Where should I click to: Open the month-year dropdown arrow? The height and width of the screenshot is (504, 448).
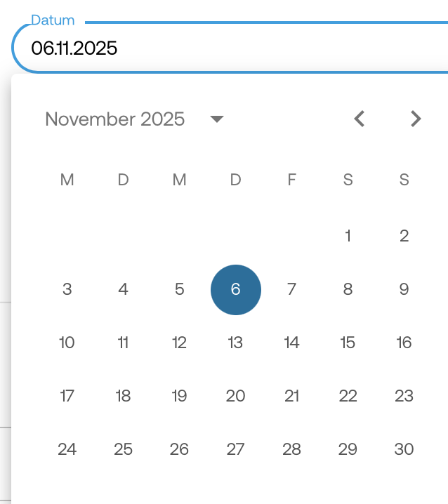point(217,119)
